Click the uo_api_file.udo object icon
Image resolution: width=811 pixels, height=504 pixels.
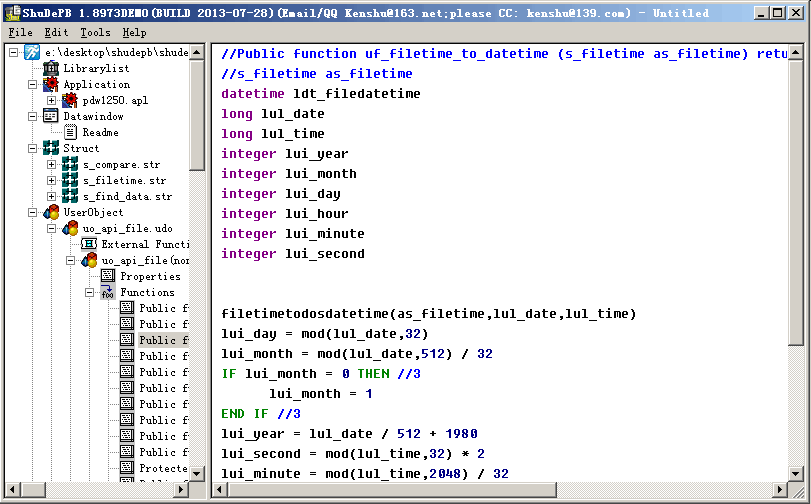point(70,228)
